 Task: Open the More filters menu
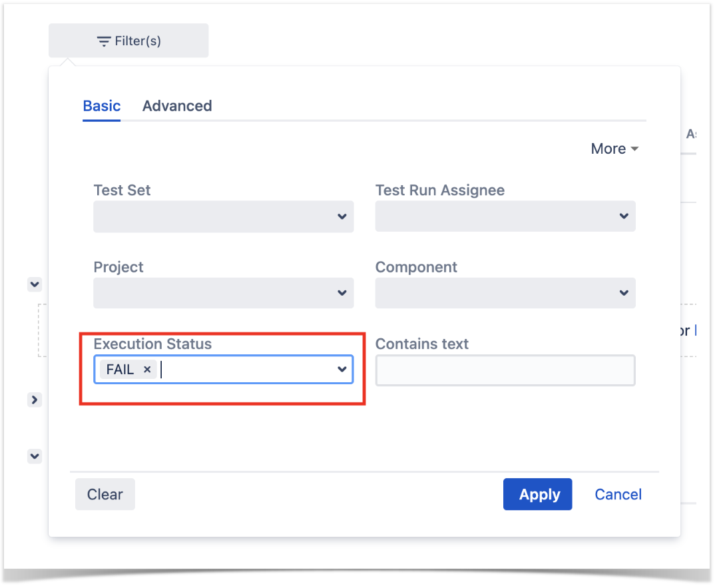click(614, 148)
